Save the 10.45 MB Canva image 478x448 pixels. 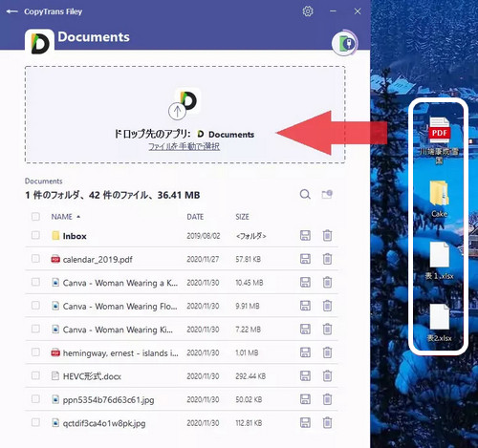305,283
